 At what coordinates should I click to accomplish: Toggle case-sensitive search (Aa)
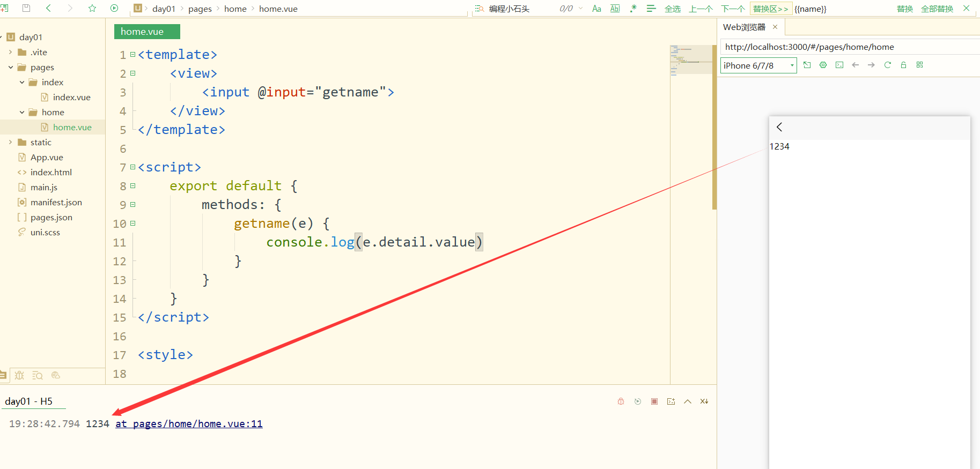[x=596, y=9]
